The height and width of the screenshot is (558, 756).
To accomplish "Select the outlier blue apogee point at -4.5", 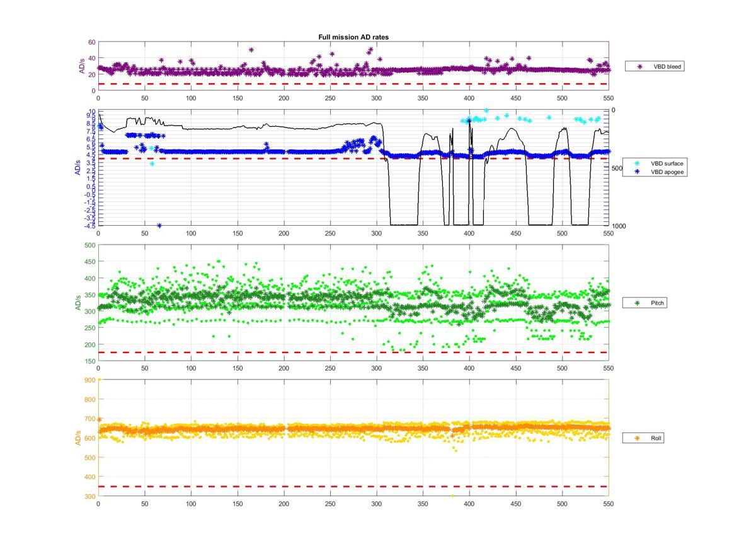I will pos(159,225).
